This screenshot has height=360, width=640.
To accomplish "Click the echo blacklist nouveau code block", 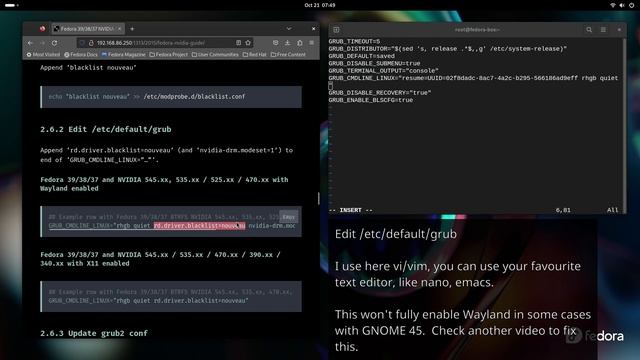I will 171,97.
